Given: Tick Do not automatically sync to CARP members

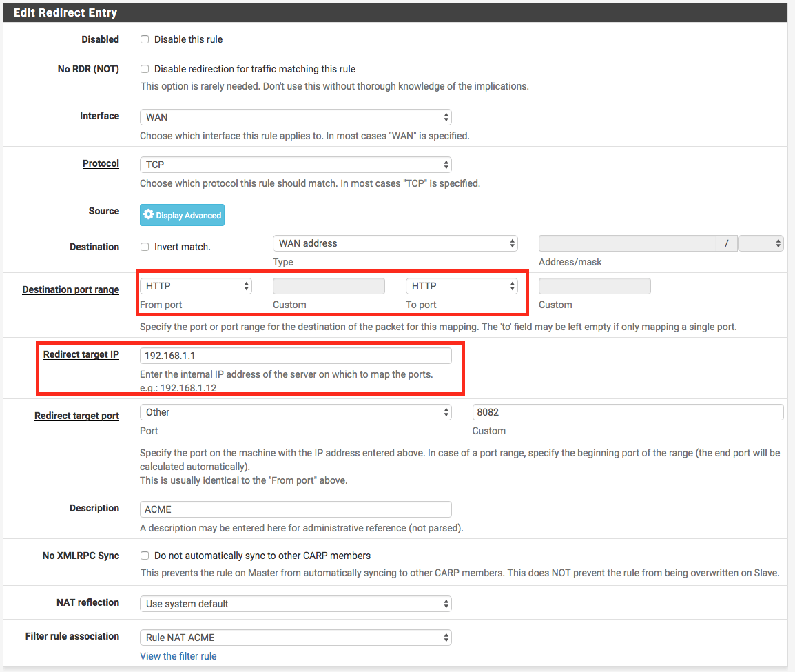Looking at the screenshot, I should 145,556.
